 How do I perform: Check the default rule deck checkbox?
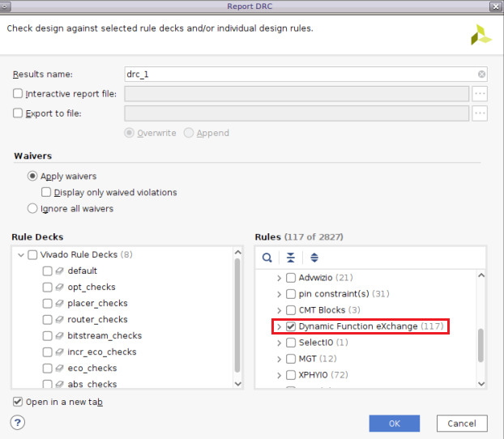tap(47, 271)
